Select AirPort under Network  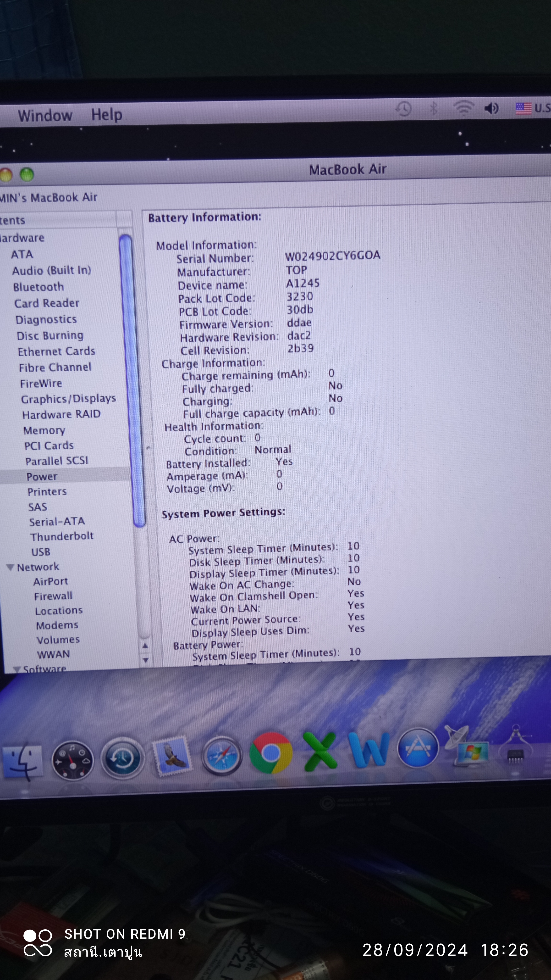click(x=50, y=581)
